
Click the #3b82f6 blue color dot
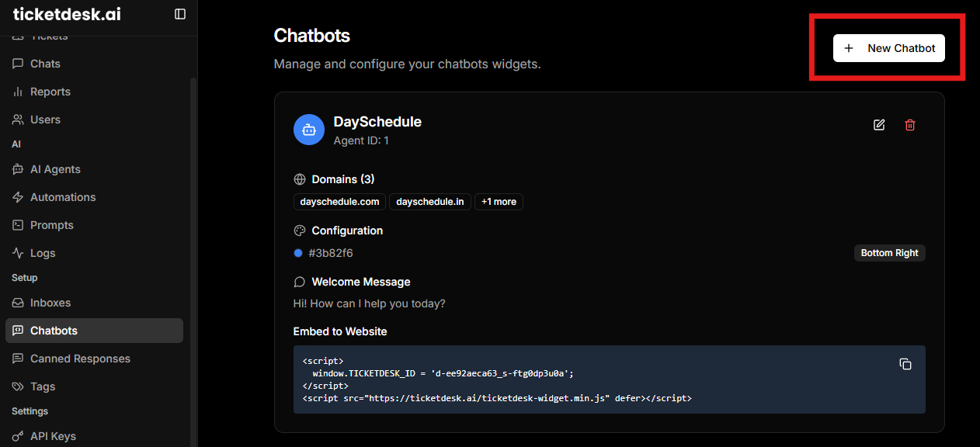coord(298,253)
